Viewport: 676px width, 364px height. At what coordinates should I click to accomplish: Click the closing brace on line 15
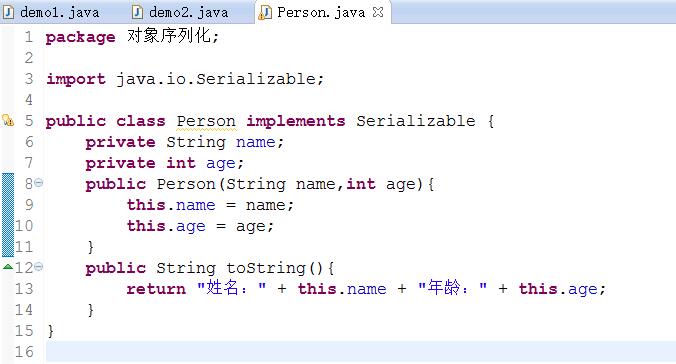click(x=50, y=331)
